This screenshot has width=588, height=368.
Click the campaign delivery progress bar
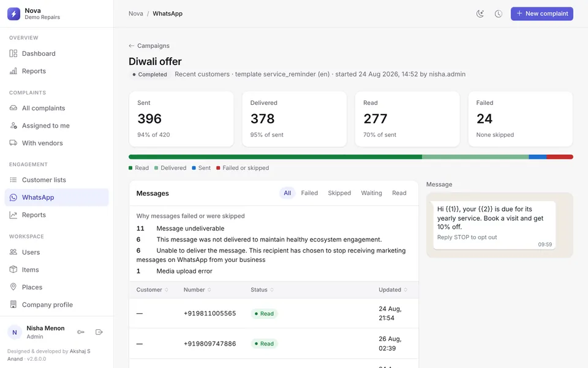[350, 157]
